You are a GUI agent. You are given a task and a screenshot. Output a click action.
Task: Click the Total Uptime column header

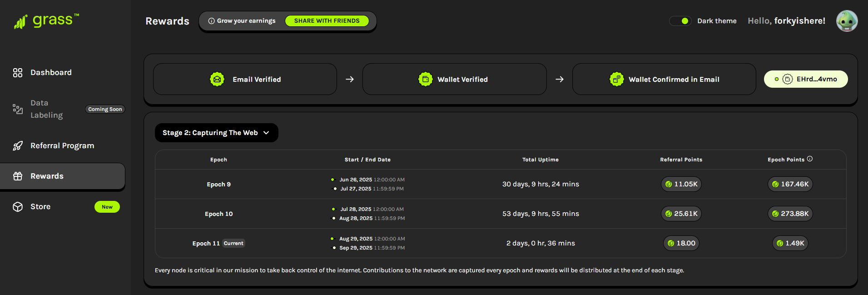coord(541,160)
